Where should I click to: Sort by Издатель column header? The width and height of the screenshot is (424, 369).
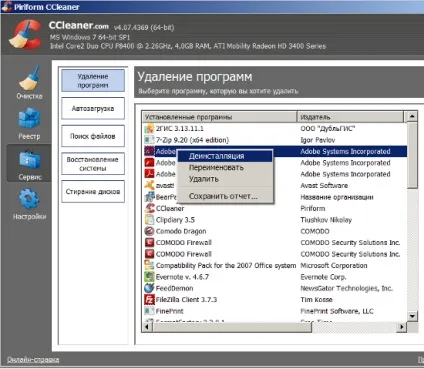coord(350,117)
